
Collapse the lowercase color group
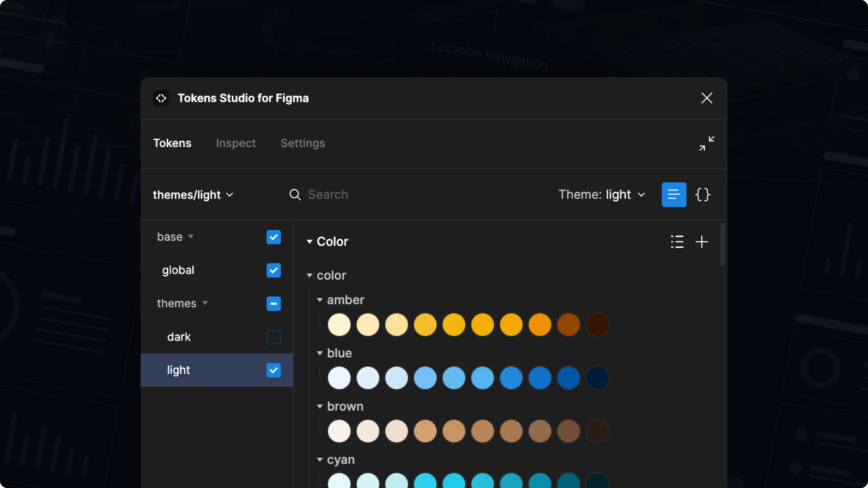click(x=309, y=275)
